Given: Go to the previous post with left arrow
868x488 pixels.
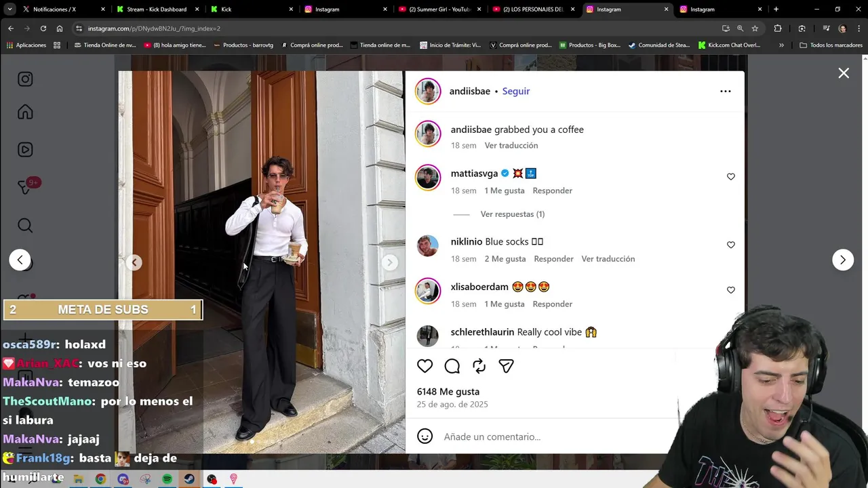Looking at the screenshot, I should coord(20,260).
